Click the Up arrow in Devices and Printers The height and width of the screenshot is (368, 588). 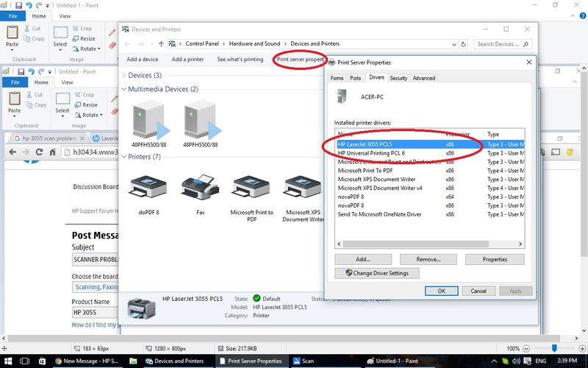(161, 44)
